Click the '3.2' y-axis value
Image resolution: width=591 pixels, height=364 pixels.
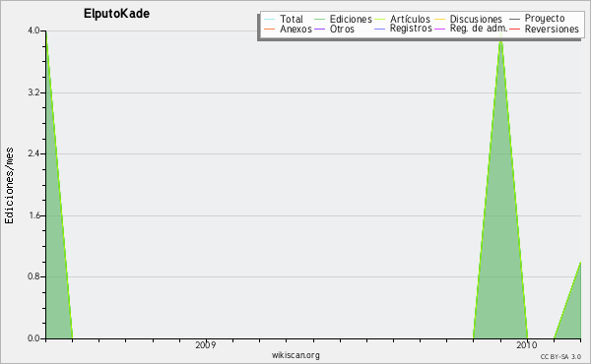(33, 92)
